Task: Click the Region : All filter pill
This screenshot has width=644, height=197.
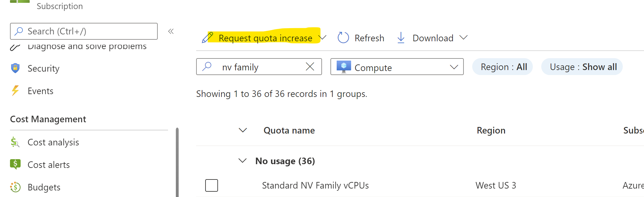Action: [503, 67]
